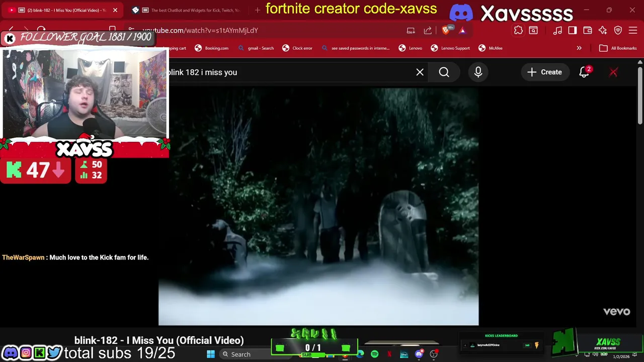Open Discord from the taskbar
The height and width of the screenshot is (362, 644).
pyautogui.click(x=419, y=354)
